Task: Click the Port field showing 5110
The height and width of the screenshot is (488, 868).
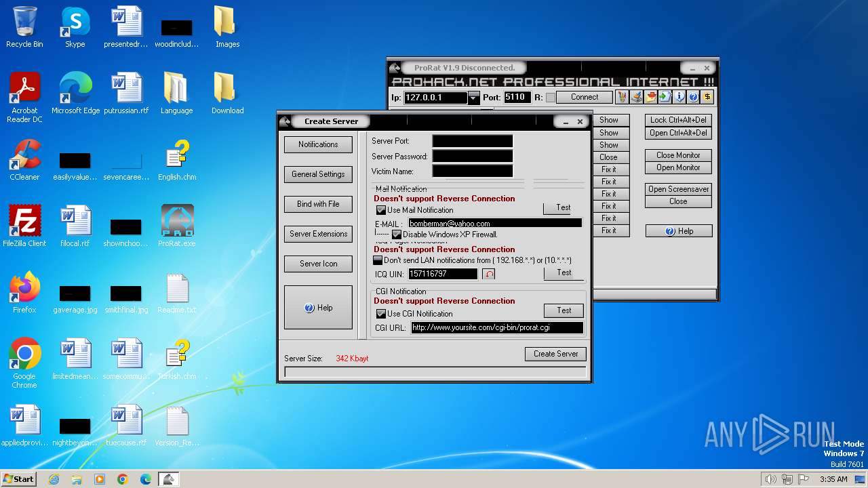Action: pos(517,98)
